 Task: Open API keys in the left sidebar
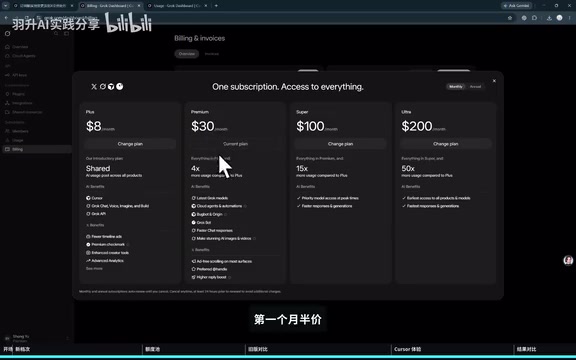click(19, 75)
